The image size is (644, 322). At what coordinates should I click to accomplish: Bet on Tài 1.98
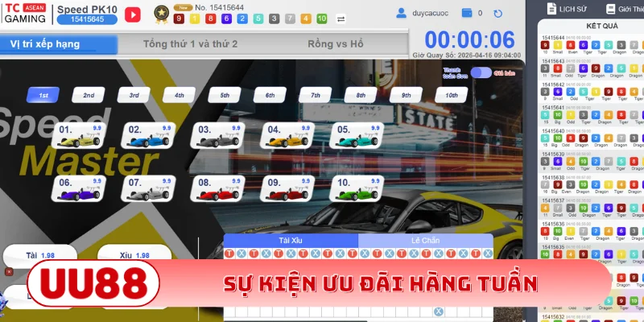[x=39, y=255]
